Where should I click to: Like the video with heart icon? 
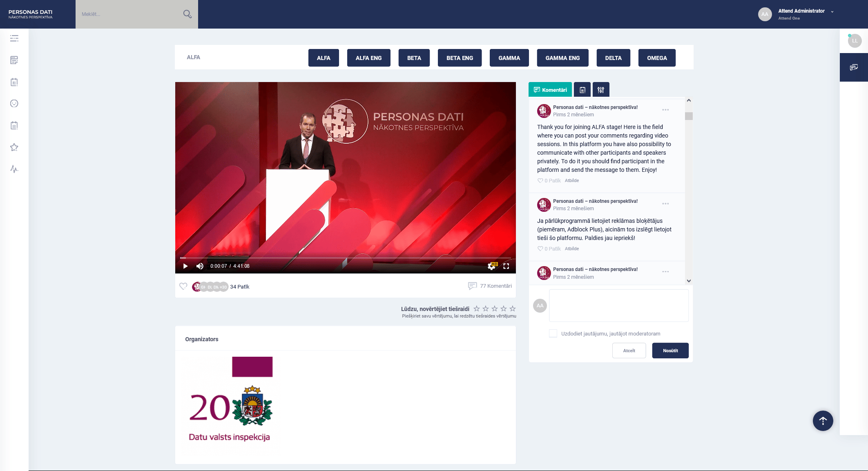tap(183, 286)
